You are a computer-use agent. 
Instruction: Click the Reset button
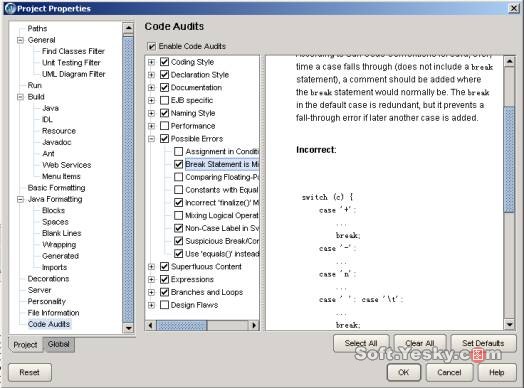coord(29,372)
